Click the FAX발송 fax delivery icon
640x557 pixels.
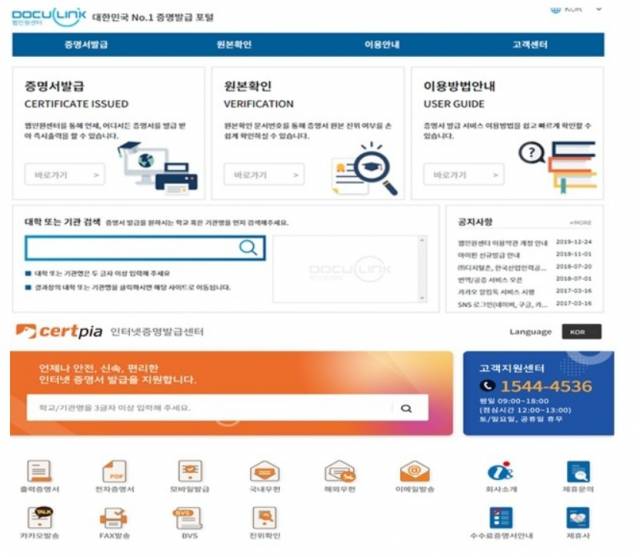point(115,518)
